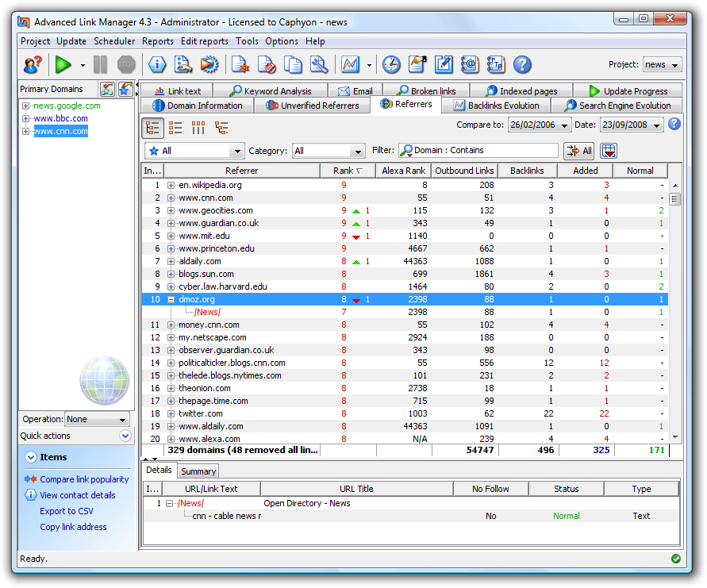Click Export to CSV link
The width and height of the screenshot is (707, 588).
(67, 511)
